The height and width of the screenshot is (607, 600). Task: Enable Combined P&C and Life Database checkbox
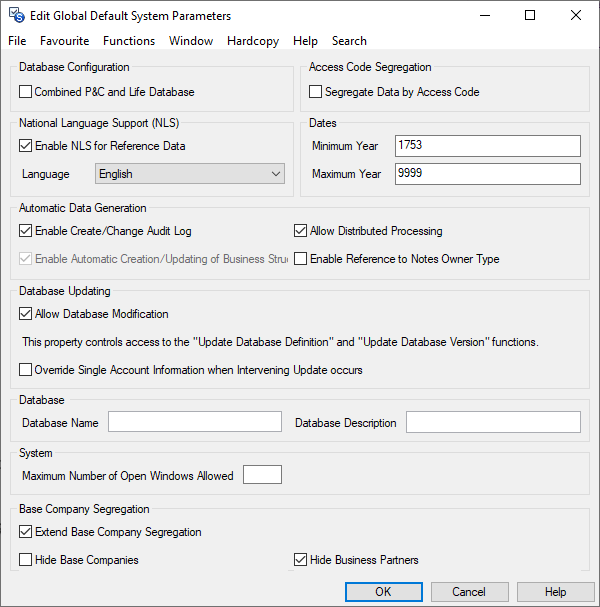click(x=26, y=92)
